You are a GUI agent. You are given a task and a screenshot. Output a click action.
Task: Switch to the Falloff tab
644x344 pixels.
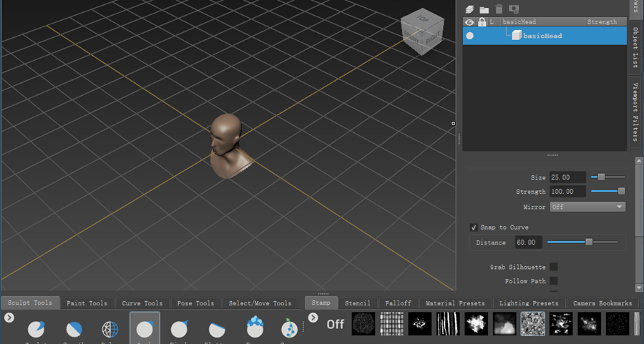point(398,303)
